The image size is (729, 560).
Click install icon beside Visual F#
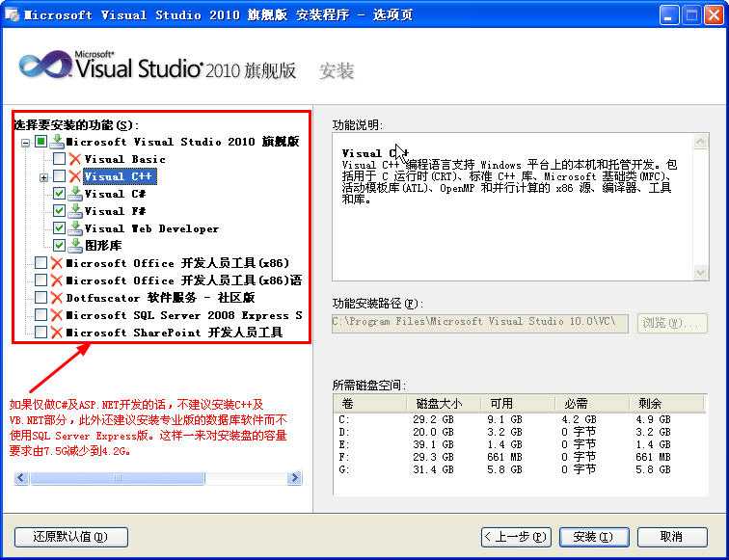(75, 211)
